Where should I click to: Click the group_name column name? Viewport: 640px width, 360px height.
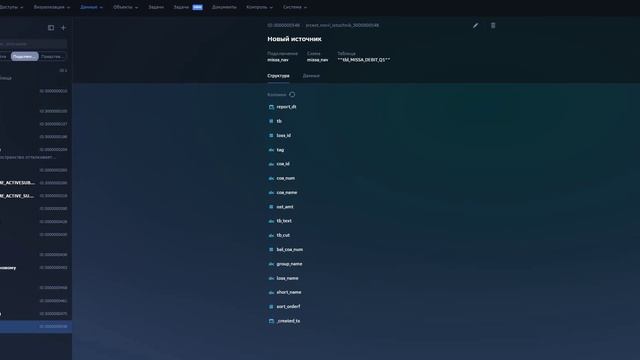point(289,264)
